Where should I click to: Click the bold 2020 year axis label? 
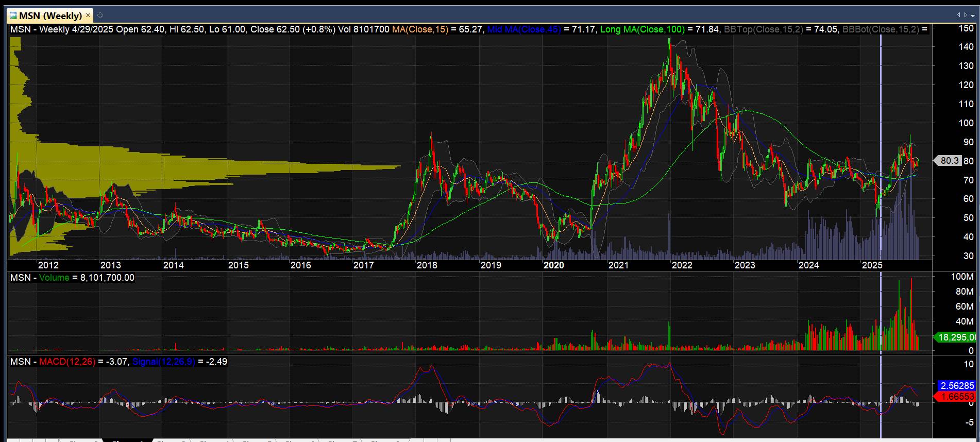coord(554,265)
